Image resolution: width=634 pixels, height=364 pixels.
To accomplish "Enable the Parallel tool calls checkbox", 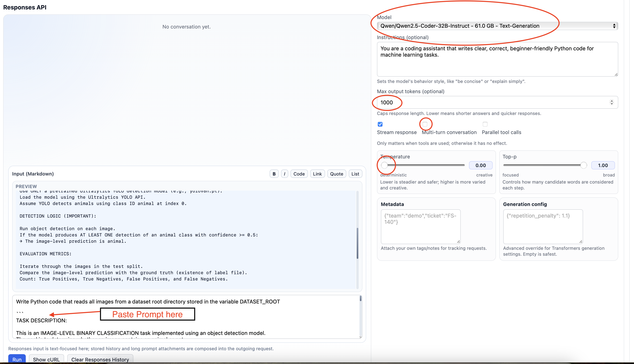I will tap(485, 124).
